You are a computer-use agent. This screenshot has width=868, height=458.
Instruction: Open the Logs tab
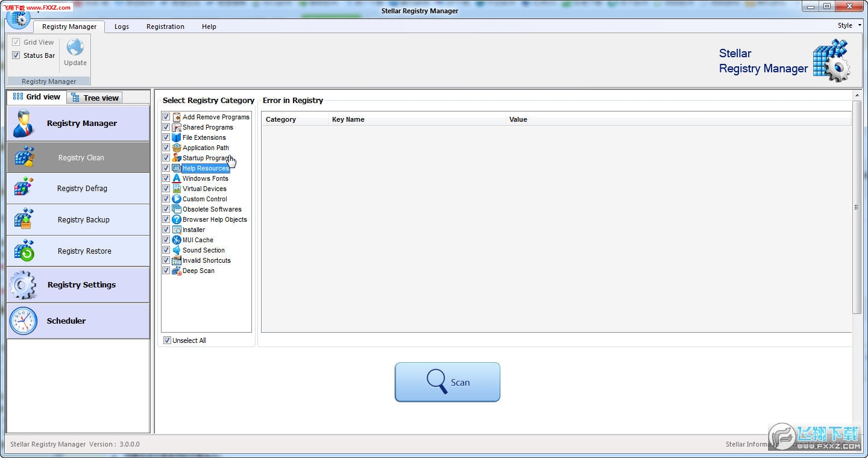122,27
